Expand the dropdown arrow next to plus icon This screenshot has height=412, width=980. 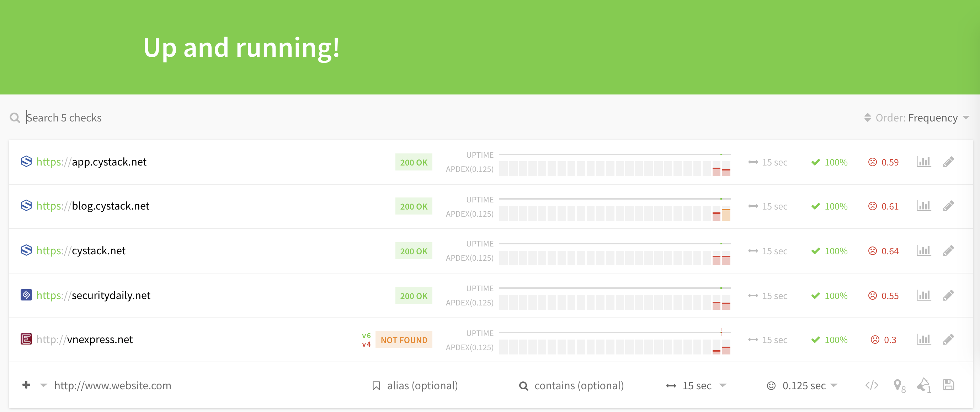(44, 385)
